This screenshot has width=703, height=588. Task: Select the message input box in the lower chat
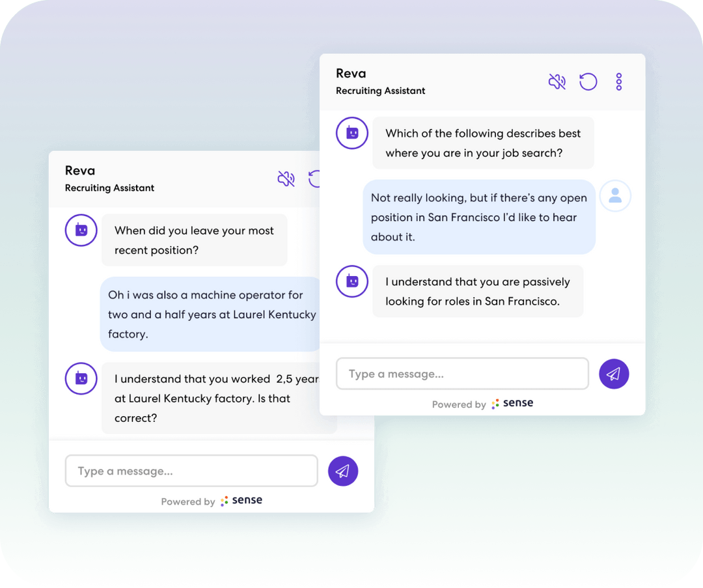point(191,471)
